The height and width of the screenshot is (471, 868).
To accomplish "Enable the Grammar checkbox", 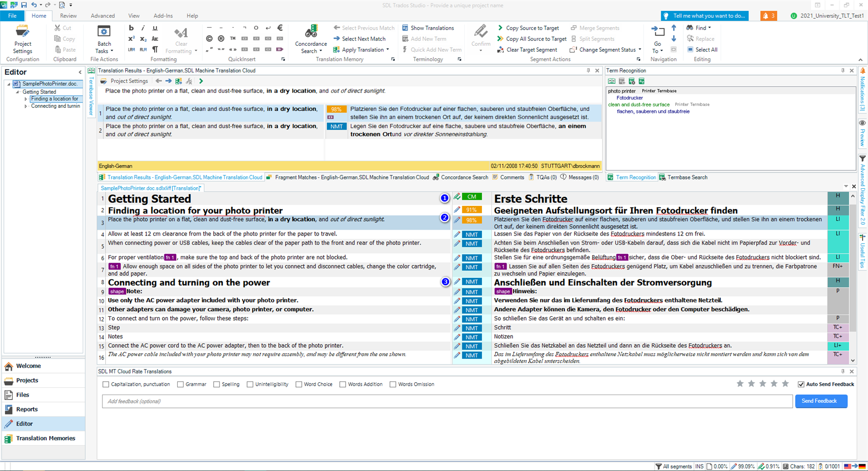I will [181, 384].
